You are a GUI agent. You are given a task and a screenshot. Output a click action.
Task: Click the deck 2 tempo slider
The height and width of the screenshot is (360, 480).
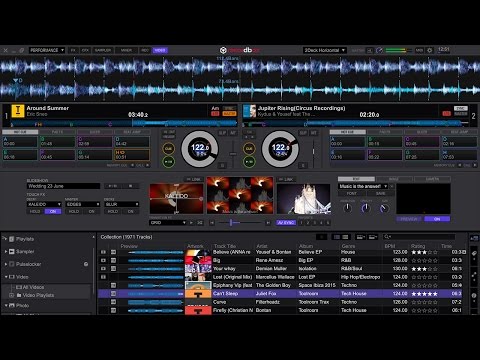click(x=313, y=153)
